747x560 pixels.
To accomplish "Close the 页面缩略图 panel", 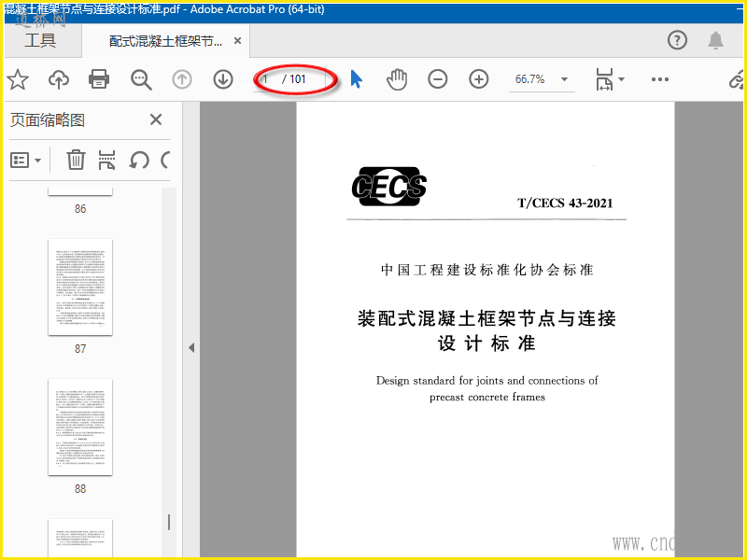I will pos(156,119).
